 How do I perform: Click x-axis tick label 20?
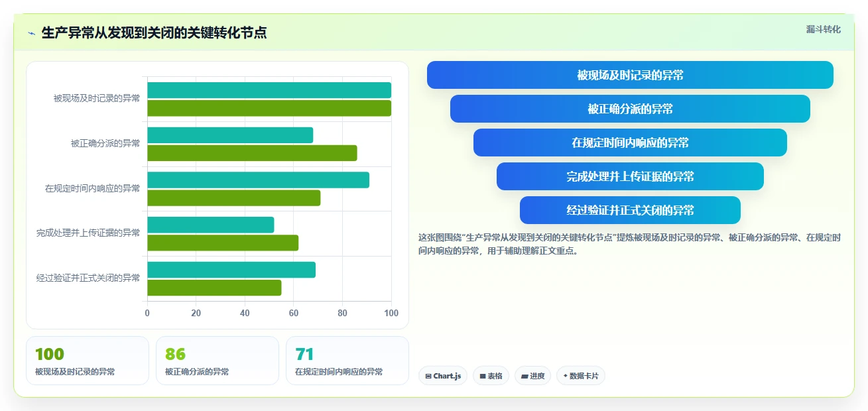click(x=196, y=313)
